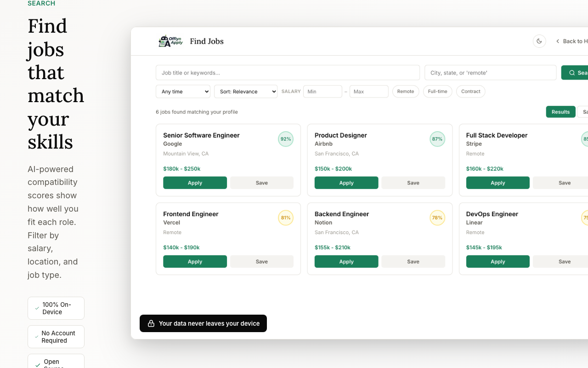Click the salary Max input

coord(369,92)
